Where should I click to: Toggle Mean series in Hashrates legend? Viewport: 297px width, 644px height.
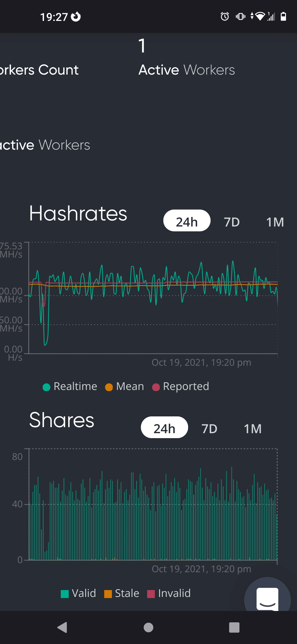pos(125,386)
